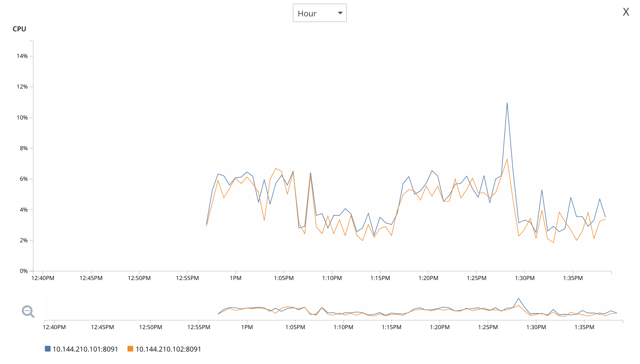The height and width of the screenshot is (364, 640).
Task: Click the 0% label on the y-axis
Action: pos(24,271)
